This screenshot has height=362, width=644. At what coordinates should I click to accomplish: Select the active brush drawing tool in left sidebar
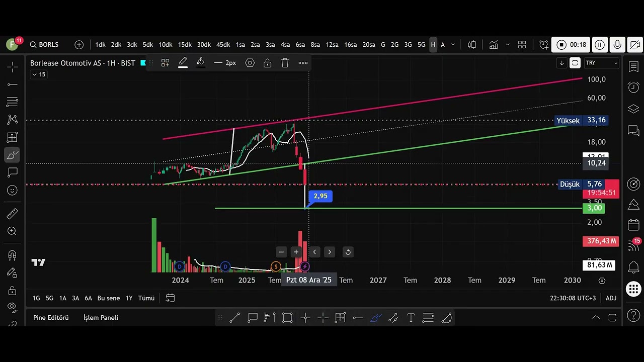pyautogui.click(x=12, y=155)
